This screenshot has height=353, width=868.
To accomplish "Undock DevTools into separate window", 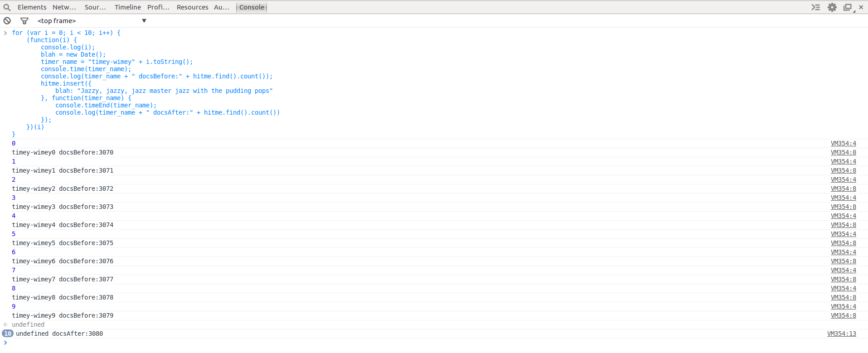I will [x=848, y=7].
